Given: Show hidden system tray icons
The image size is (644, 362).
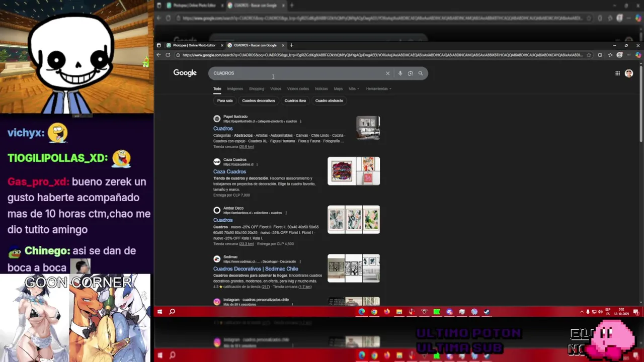Looking at the screenshot, I should [x=582, y=312].
